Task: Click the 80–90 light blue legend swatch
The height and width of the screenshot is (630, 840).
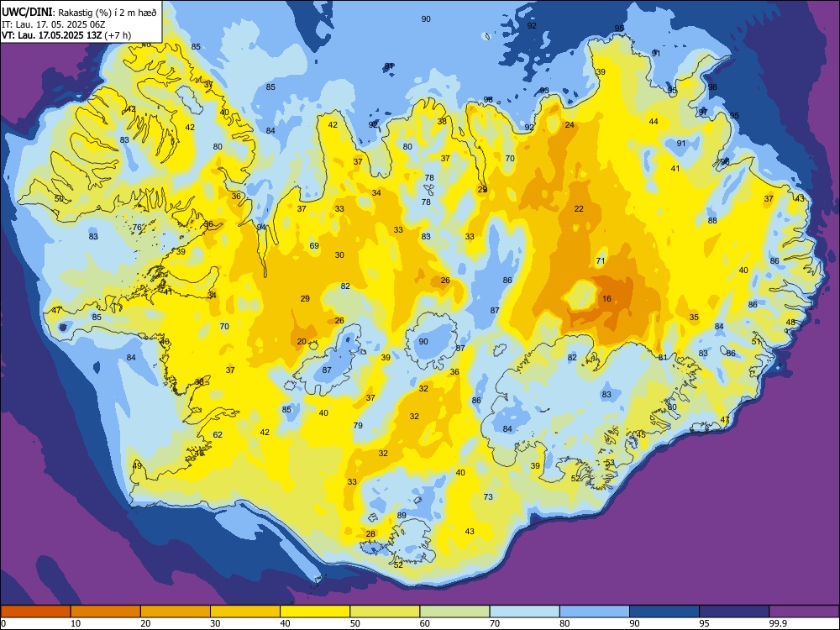Action: [x=595, y=612]
